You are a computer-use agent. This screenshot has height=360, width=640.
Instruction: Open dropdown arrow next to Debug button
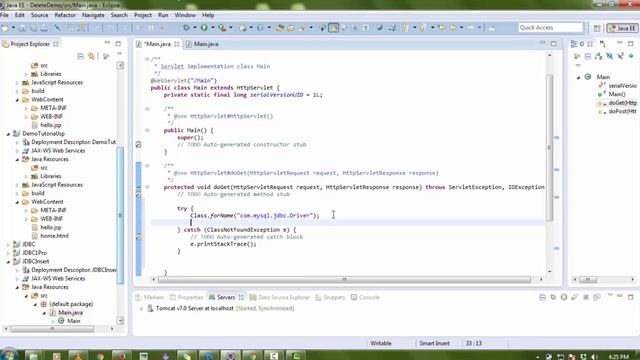pyautogui.click(x=195, y=28)
